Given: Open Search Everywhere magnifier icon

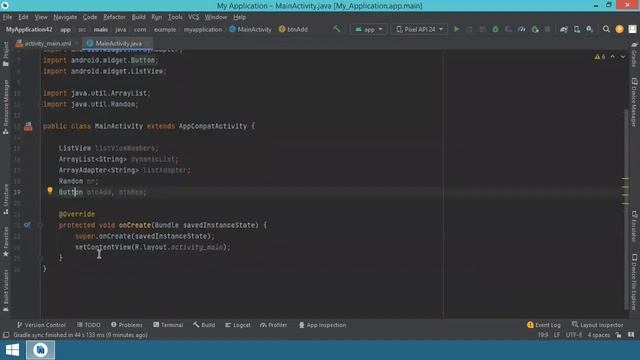Looking at the screenshot, I should [606, 29].
